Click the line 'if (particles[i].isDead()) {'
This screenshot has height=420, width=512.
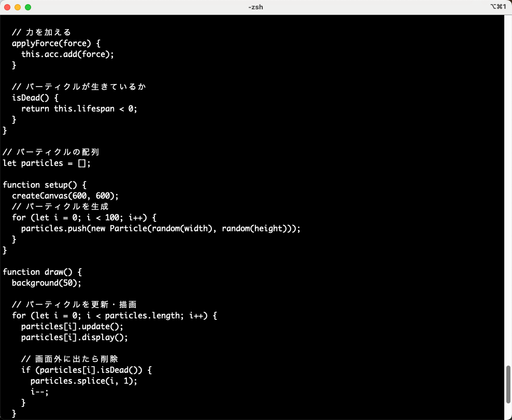[87, 370]
